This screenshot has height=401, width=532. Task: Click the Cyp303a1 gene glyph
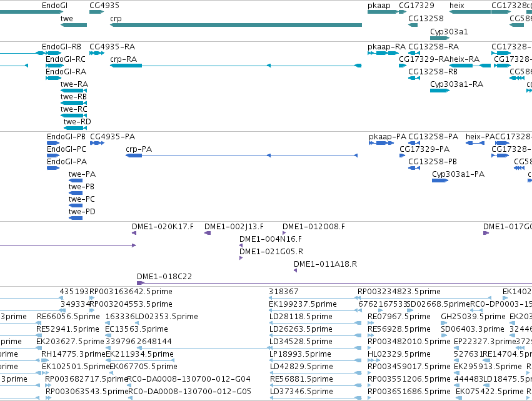tap(439, 38)
